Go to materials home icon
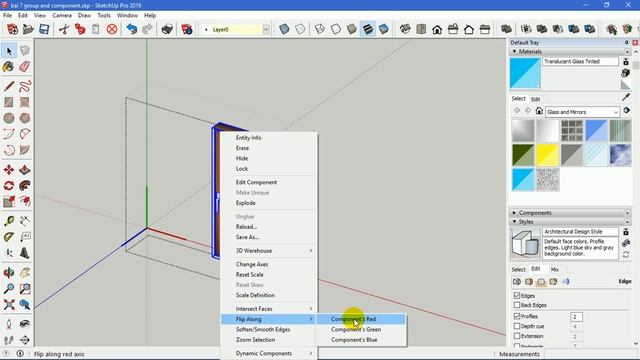Screen dimensions: 640x360 click(539, 111)
